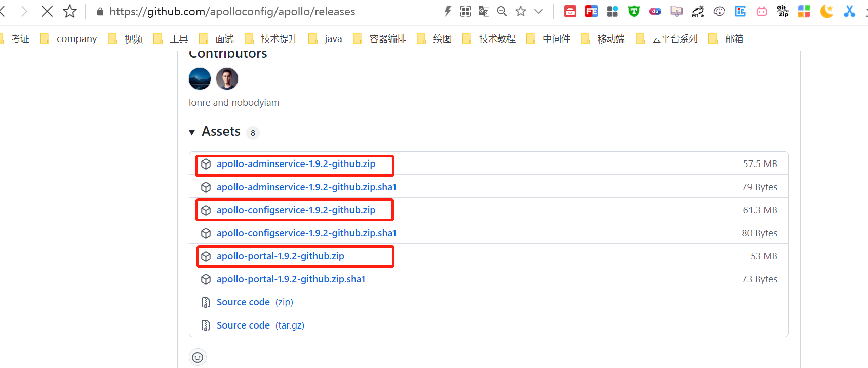
Task: Open lonre contributor avatar
Action: tap(200, 79)
